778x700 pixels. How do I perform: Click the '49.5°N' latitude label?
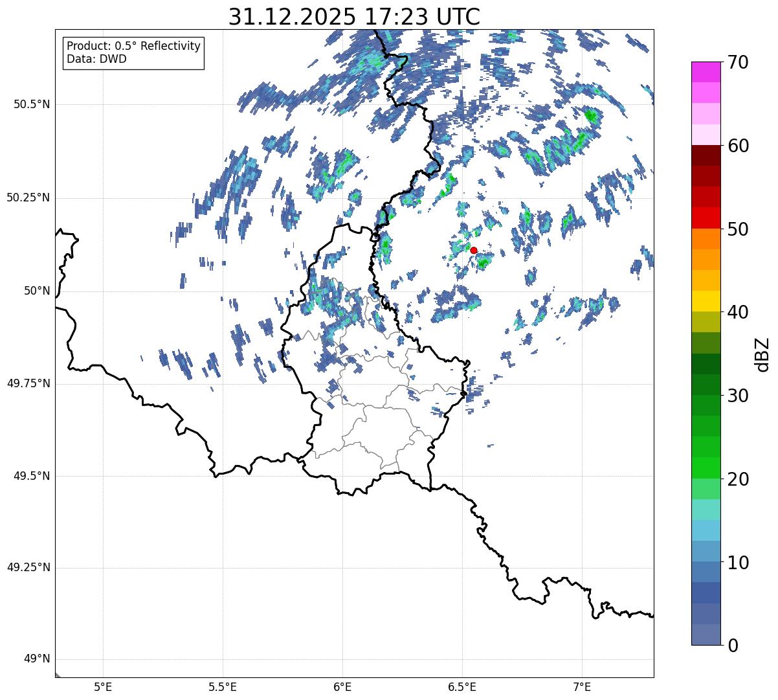[x=32, y=476]
